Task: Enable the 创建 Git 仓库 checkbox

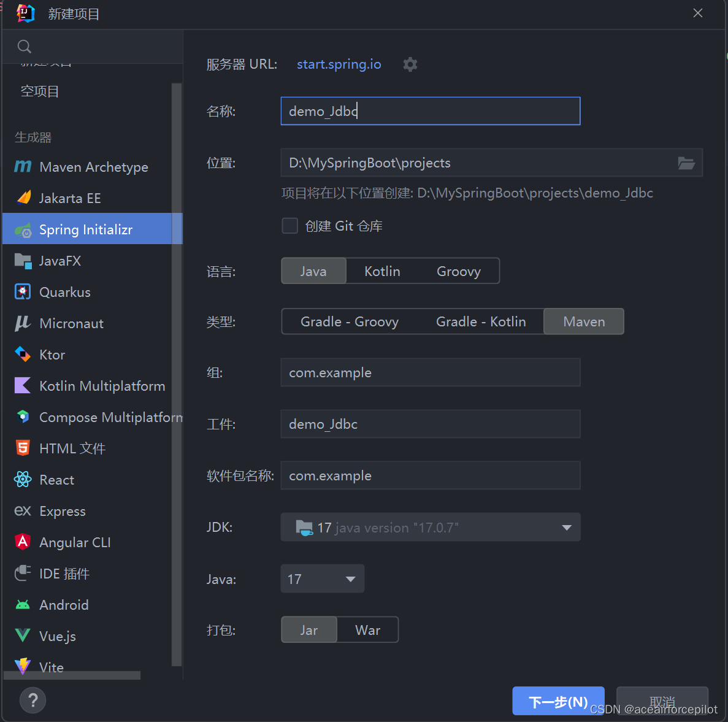Action: 289,226
